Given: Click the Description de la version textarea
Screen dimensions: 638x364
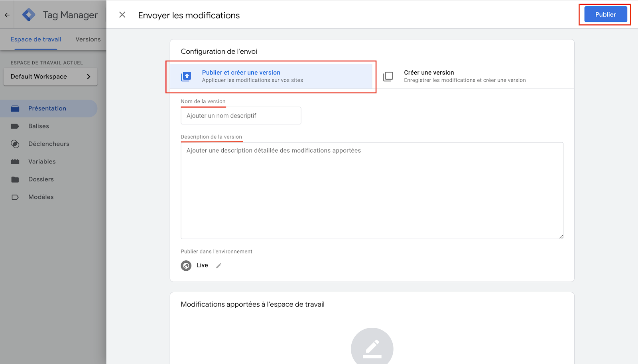Looking at the screenshot, I should point(372,191).
